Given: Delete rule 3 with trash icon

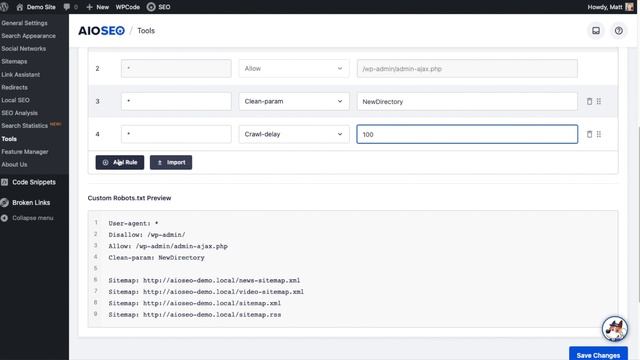Looking at the screenshot, I should 589,101.
